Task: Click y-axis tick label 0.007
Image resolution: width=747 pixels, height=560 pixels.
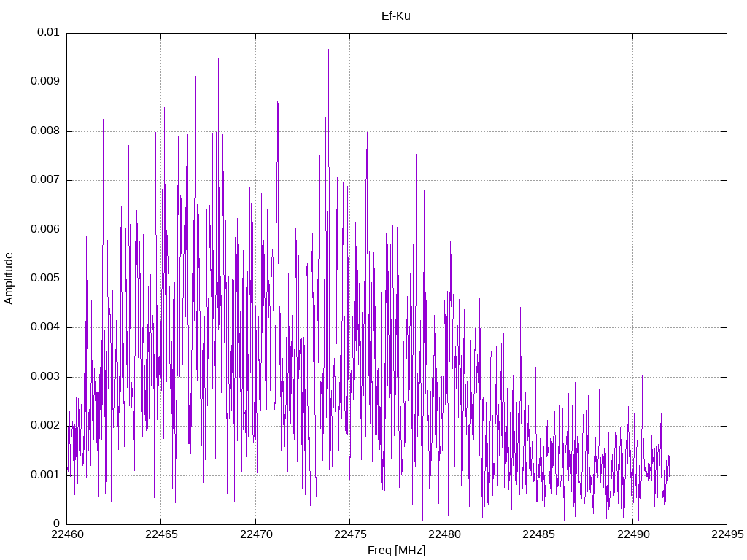Action: [x=45, y=179]
